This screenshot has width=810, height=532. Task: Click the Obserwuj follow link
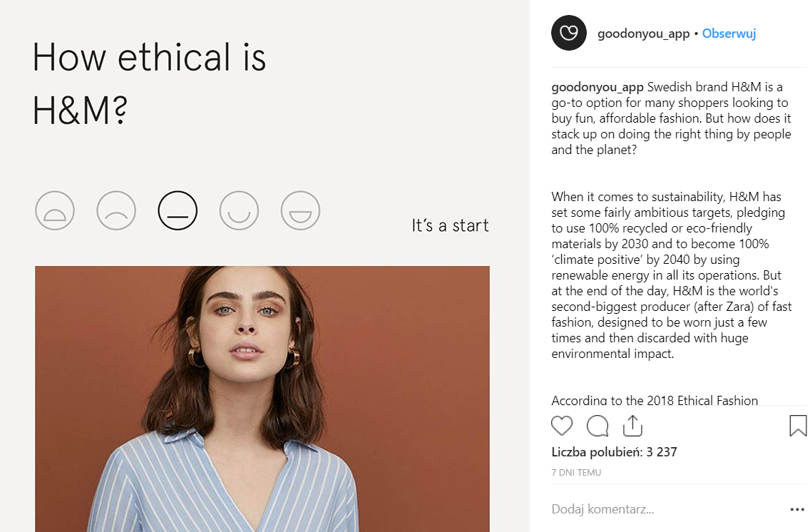pyautogui.click(x=729, y=34)
